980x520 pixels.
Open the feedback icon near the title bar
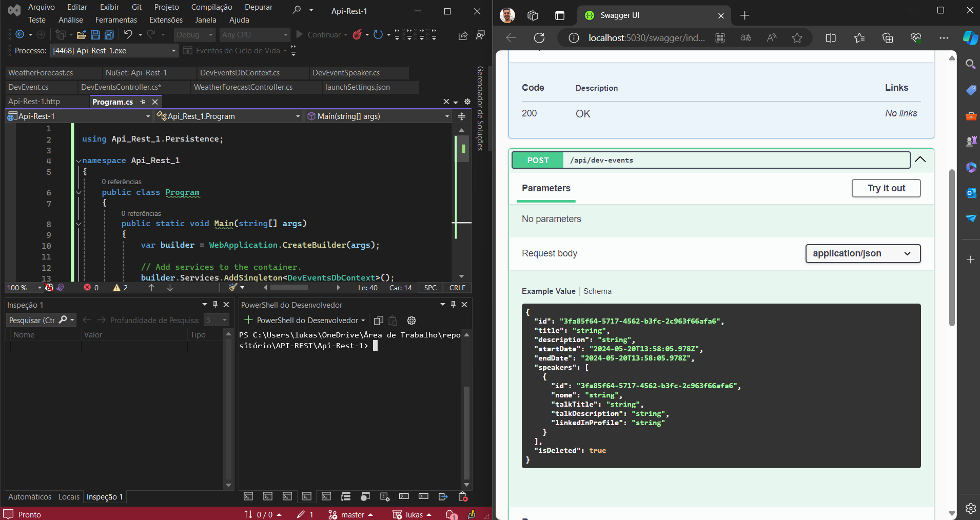pyautogui.click(x=480, y=35)
